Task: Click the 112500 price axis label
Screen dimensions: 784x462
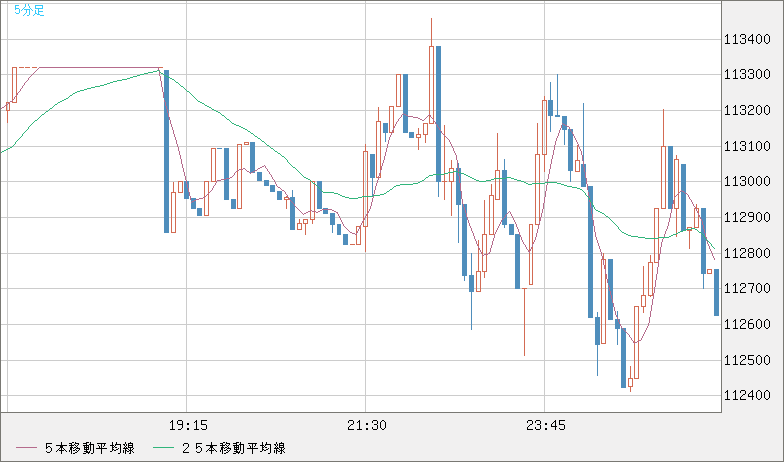Action: tap(747, 360)
